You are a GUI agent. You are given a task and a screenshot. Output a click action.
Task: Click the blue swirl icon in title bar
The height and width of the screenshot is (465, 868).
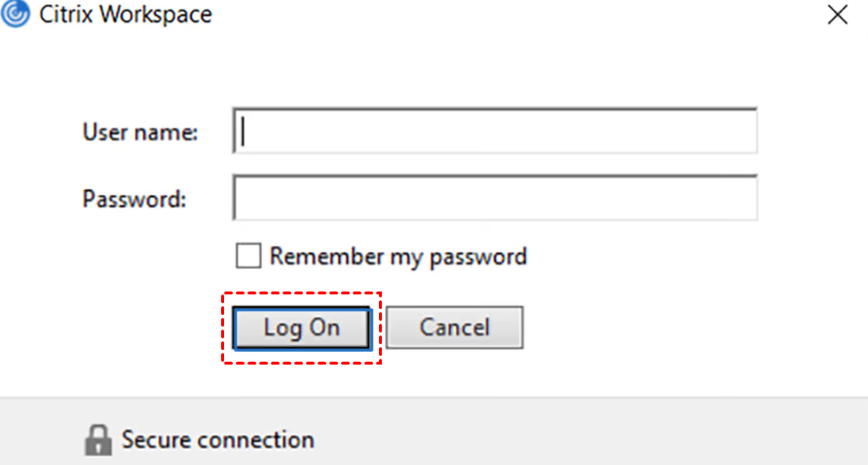15,14
